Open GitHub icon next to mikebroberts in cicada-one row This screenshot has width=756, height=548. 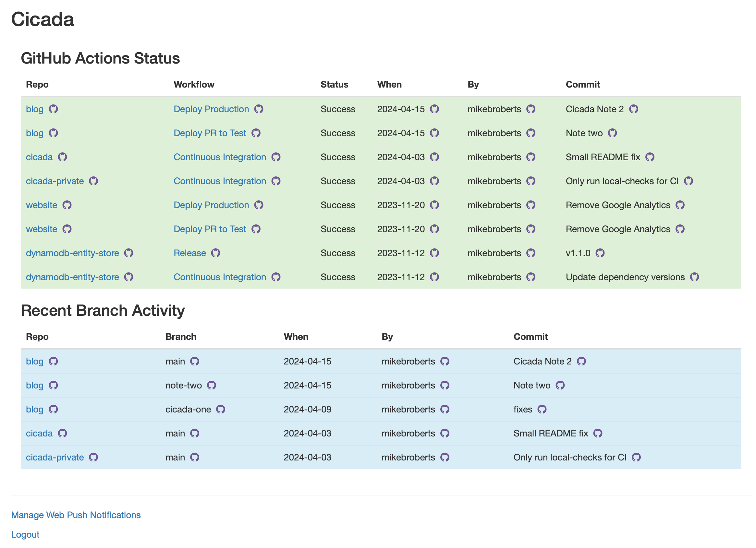click(x=445, y=409)
